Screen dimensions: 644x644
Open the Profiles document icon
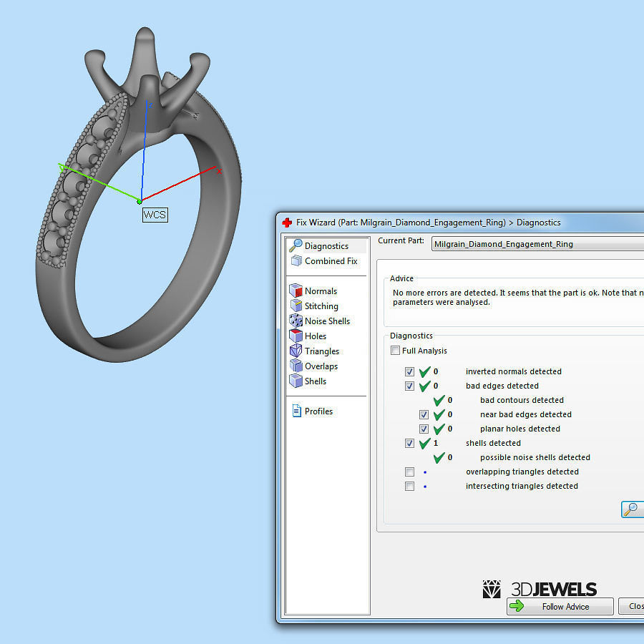click(296, 411)
